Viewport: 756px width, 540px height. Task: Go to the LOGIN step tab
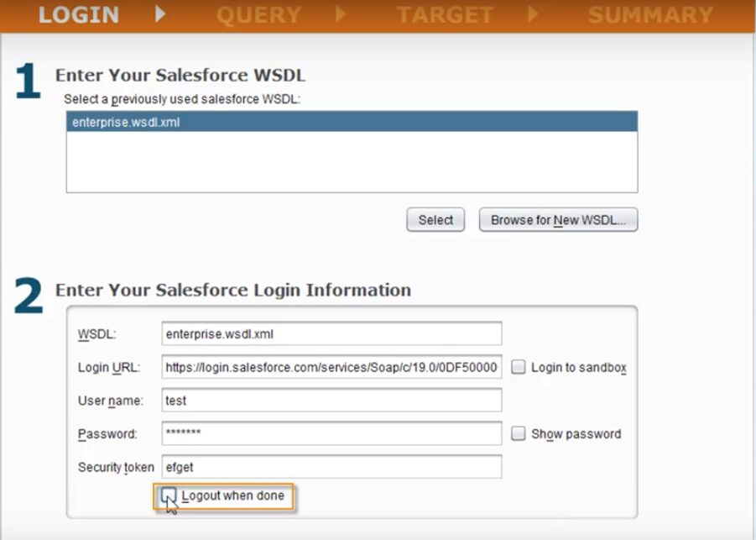pos(79,15)
